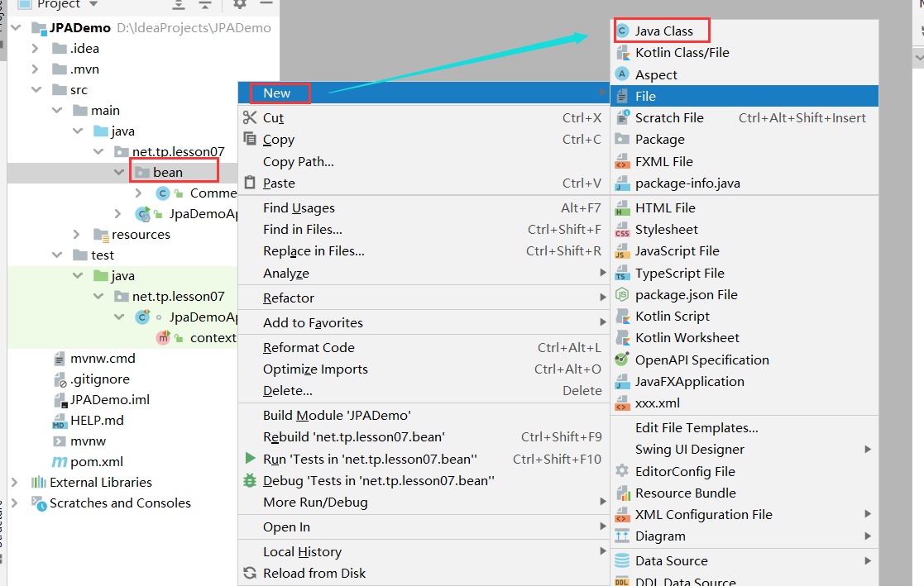Click the OpenAPI Specification icon
The image size is (924, 586).
point(622,360)
